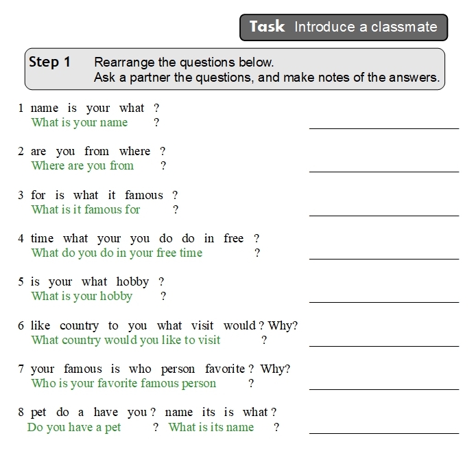Click the "Step 1" label
476x449 pixels.
49,62
